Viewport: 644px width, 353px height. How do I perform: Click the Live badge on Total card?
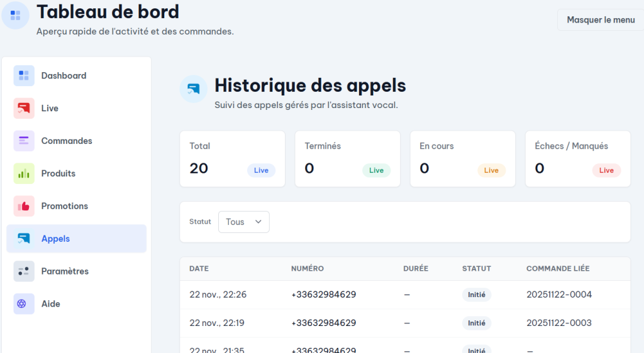(x=261, y=170)
